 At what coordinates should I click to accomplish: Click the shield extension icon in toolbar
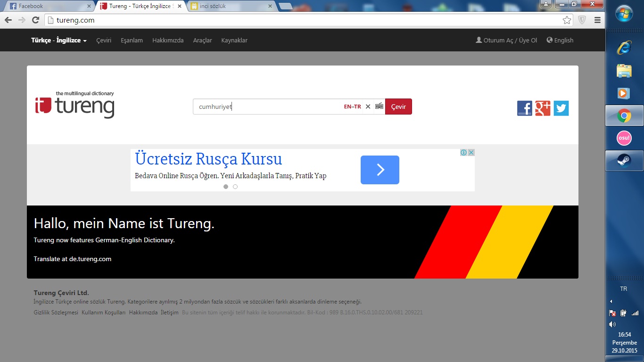(x=582, y=20)
